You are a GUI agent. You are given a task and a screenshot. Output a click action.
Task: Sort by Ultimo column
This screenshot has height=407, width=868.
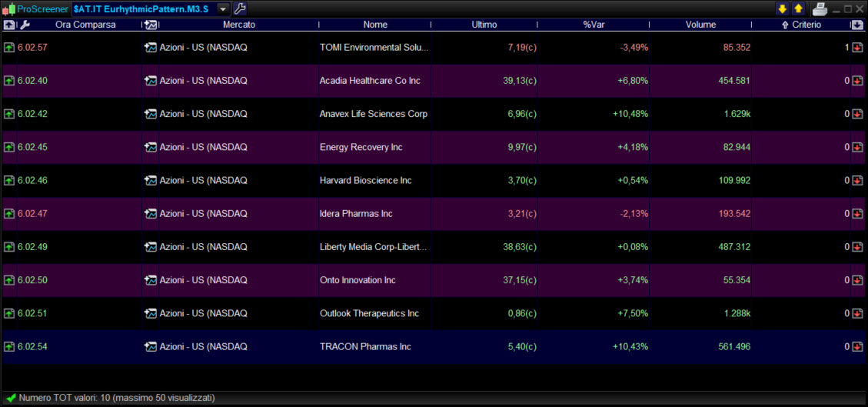[x=484, y=25]
